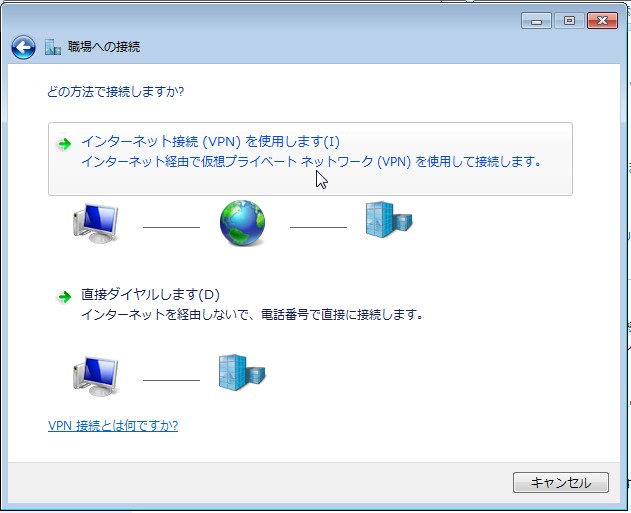Choose 直接ダイヤルします(D) option
The image size is (631, 513).
pyautogui.click(x=150, y=295)
